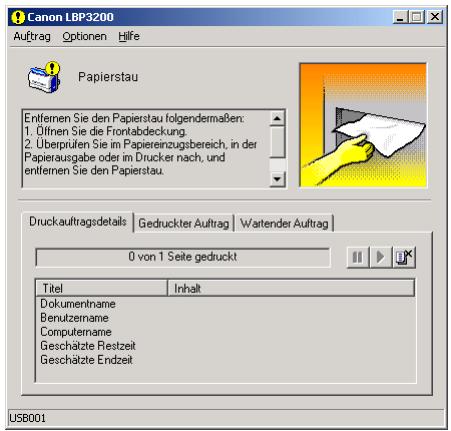Click the Inhalt column header

(x=291, y=288)
